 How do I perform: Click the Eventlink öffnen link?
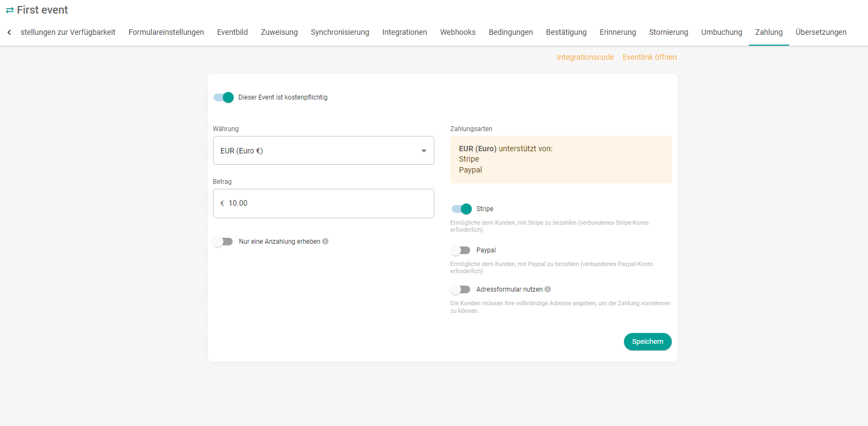click(x=650, y=57)
